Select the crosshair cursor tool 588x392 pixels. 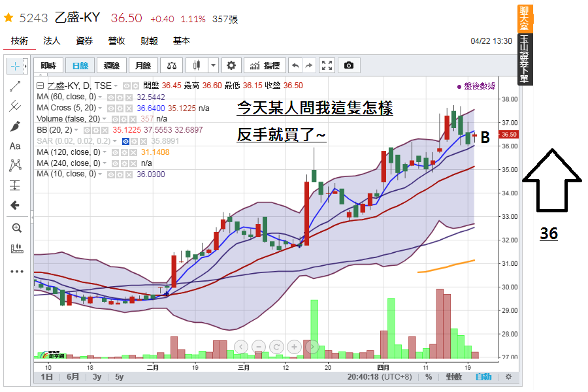(x=15, y=67)
